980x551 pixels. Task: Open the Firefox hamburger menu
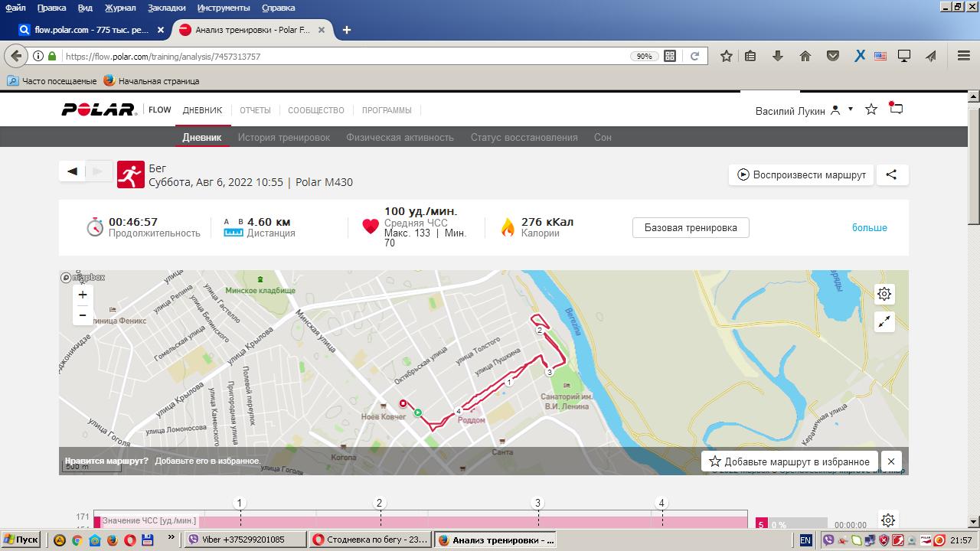(964, 56)
